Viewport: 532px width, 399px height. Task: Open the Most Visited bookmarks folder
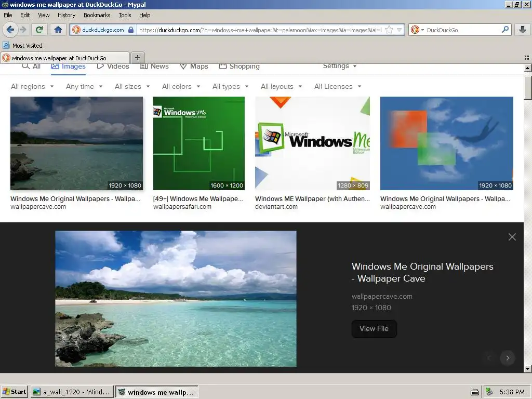tap(23, 46)
